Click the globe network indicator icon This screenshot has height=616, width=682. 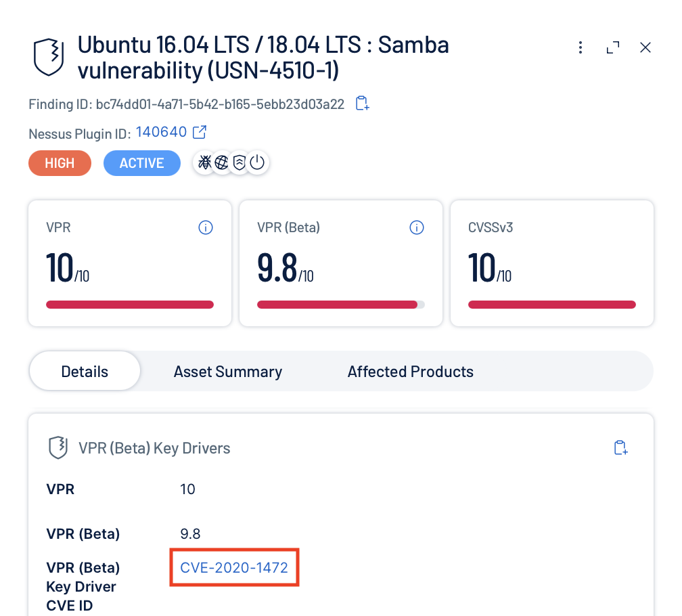coord(221,162)
